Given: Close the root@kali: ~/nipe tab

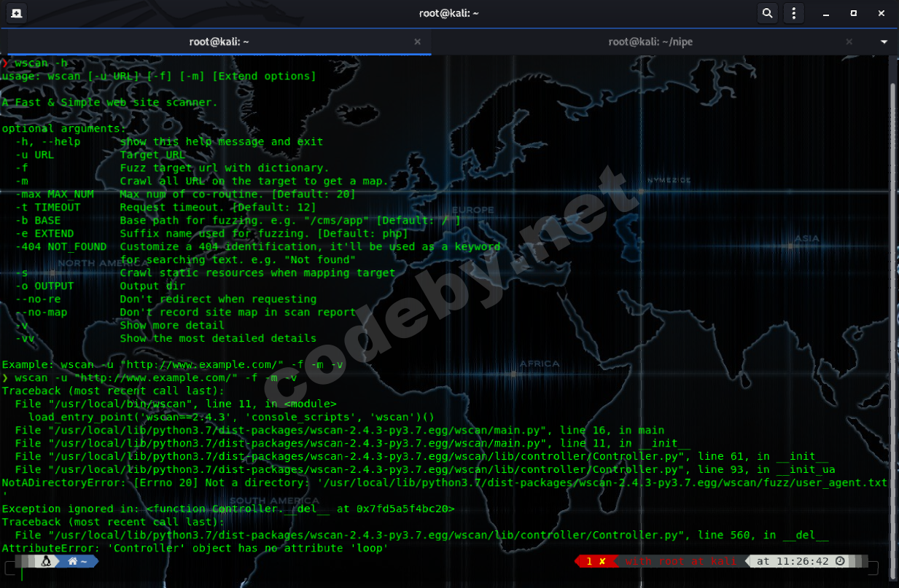Looking at the screenshot, I should [849, 42].
